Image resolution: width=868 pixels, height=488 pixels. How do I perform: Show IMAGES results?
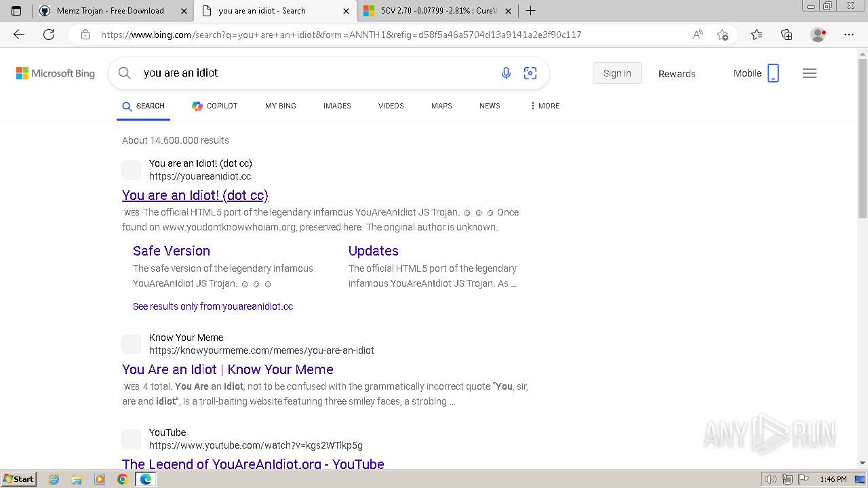pos(337,106)
